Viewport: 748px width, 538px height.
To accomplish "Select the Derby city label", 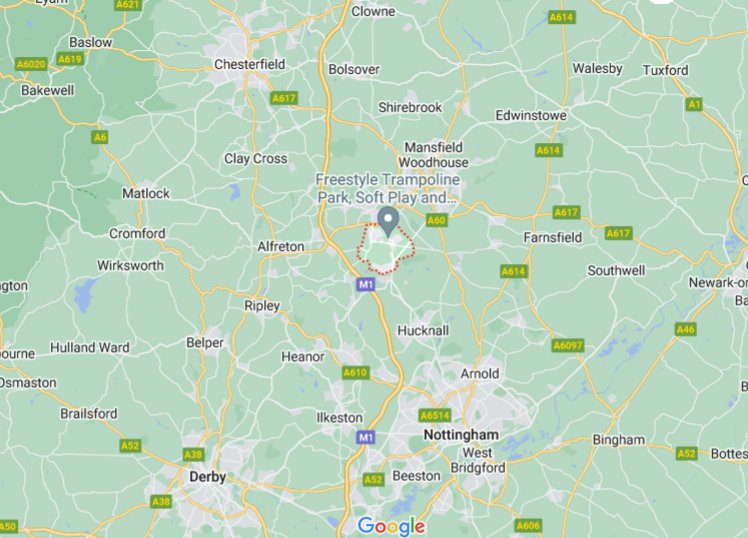I will coord(208,477).
